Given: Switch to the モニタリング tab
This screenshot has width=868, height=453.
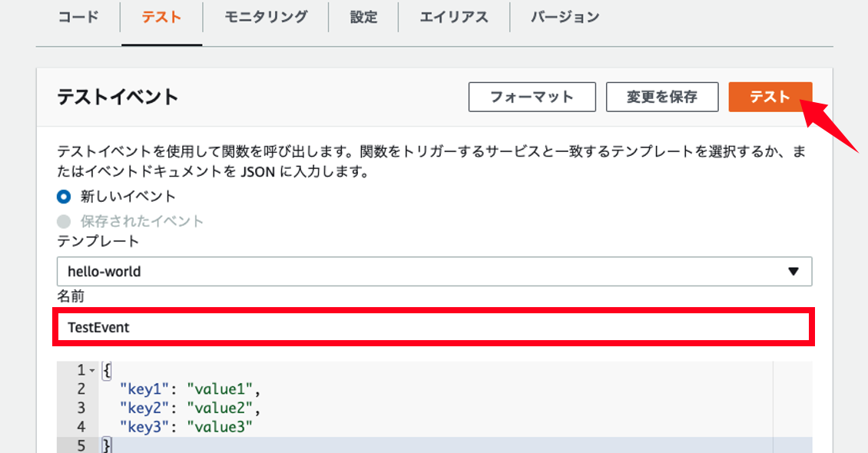Looking at the screenshot, I should click(266, 17).
